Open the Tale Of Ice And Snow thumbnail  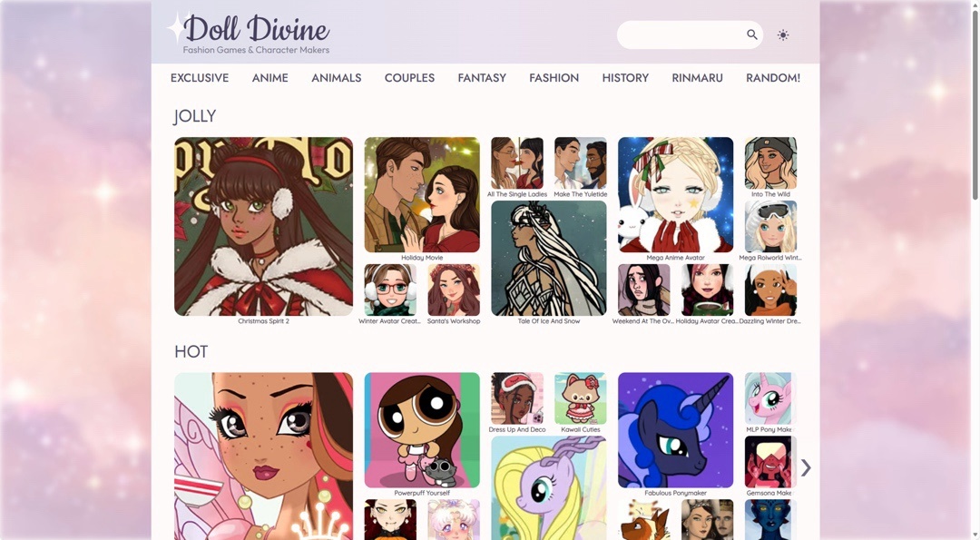[x=549, y=258]
